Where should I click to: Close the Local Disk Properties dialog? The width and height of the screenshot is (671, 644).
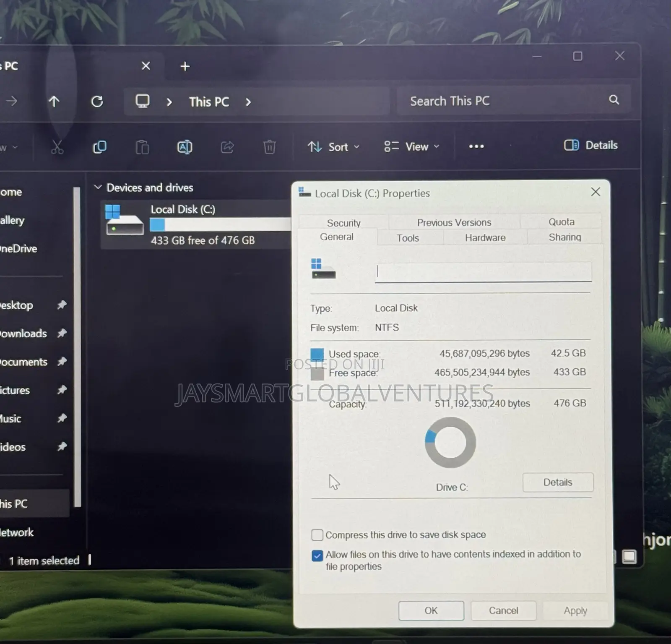pos(596,192)
